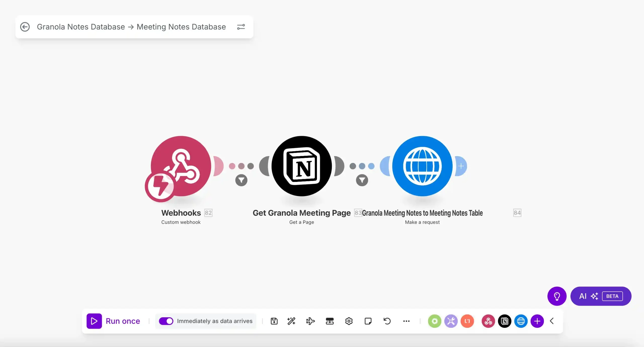Image resolution: width=644 pixels, height=347 pixels.
Task: Open scenario settings sliders icon next to title
Action: [x=241, y=27]
